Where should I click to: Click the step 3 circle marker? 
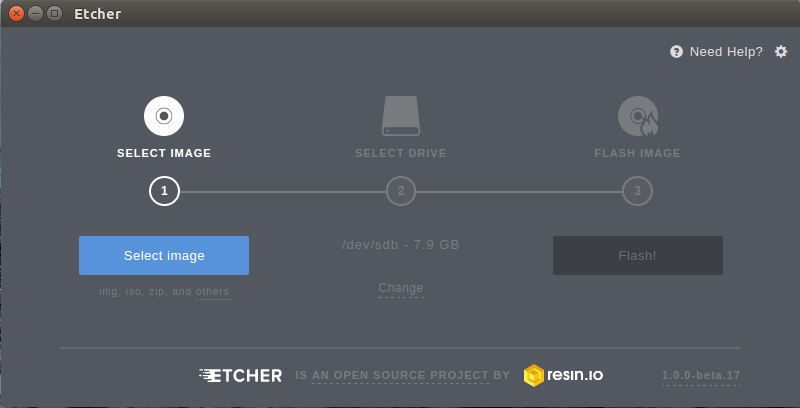638,191
